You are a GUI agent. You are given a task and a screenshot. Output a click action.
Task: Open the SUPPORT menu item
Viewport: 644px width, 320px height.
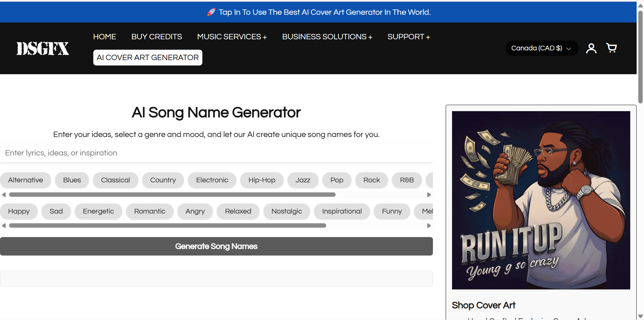pyautogui.click(x=409, y=37)
